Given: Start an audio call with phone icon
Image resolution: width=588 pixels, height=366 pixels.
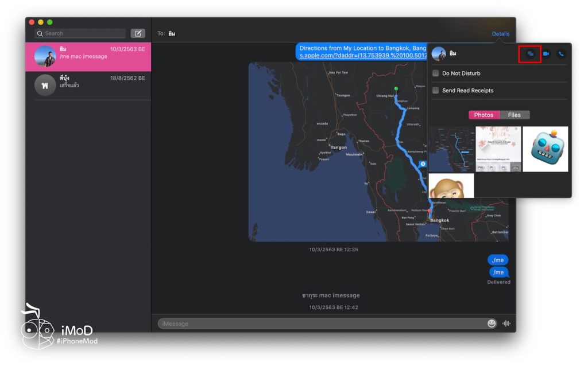Looking at the screenshot, I should pos(561,54).
